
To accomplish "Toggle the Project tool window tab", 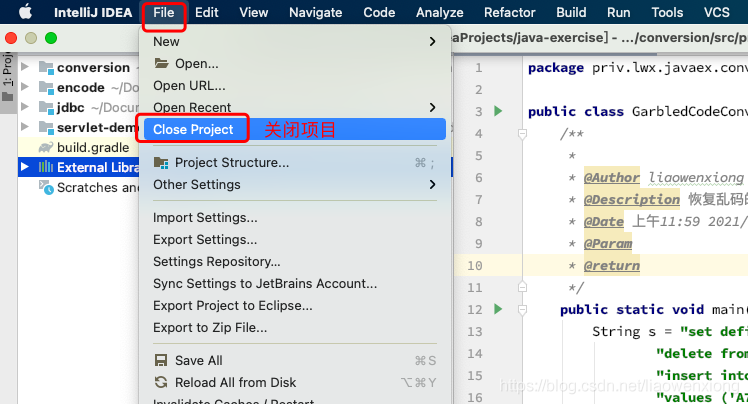I will pyautogui.click(x=8, y=82).
